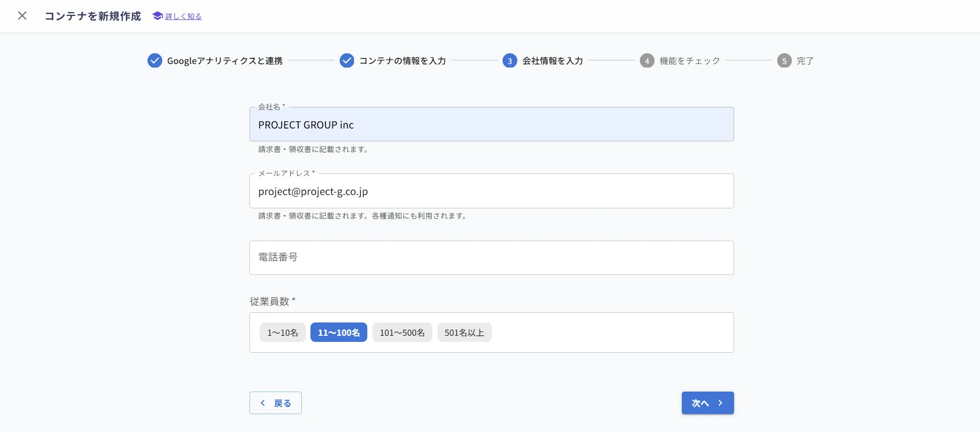The width and height of the screenshot is (980, 432).
Task: Close the container creation dialog with X
Action: tap(22, 16)
